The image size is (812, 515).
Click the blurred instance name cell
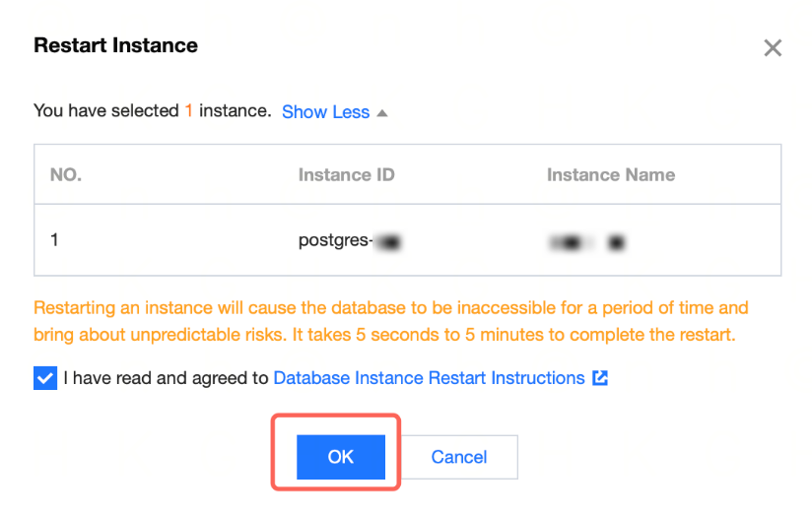(589, 240)
